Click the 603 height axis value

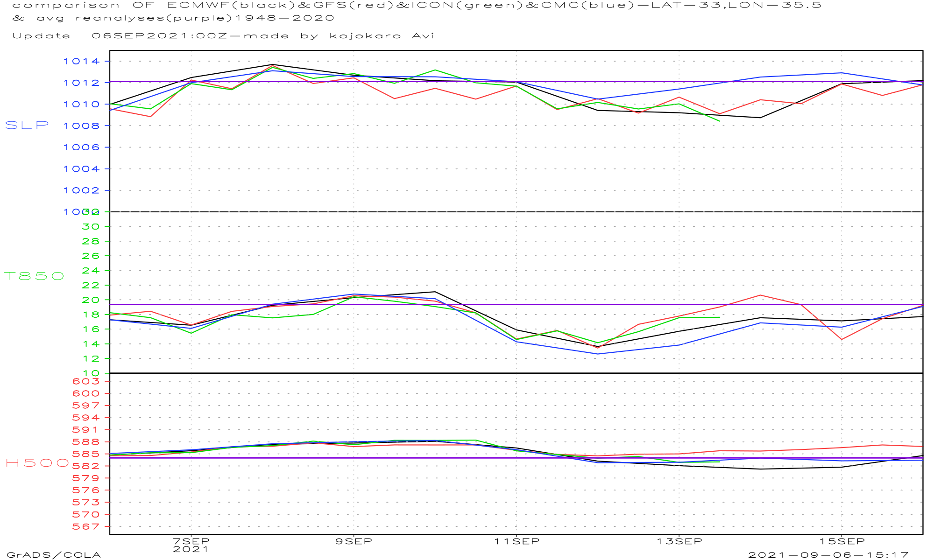pos(86,381)
